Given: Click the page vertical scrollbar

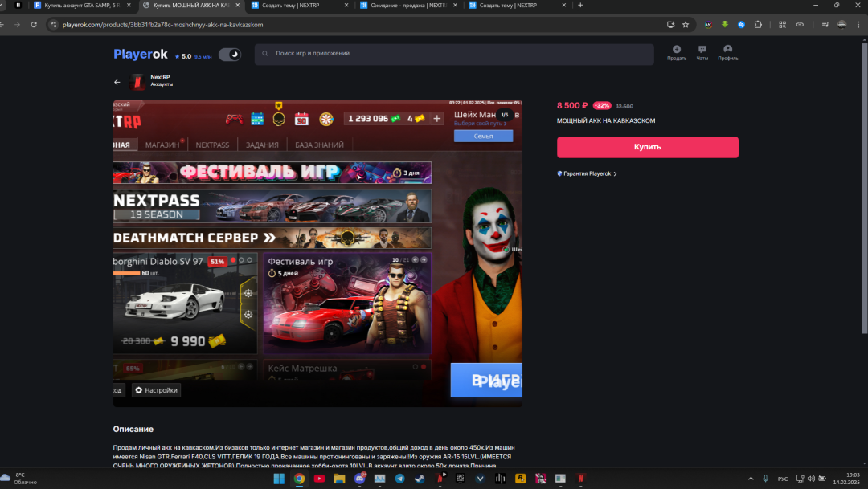Looking at the screenshot, I should pyautogui.click(x=865, y=188).
